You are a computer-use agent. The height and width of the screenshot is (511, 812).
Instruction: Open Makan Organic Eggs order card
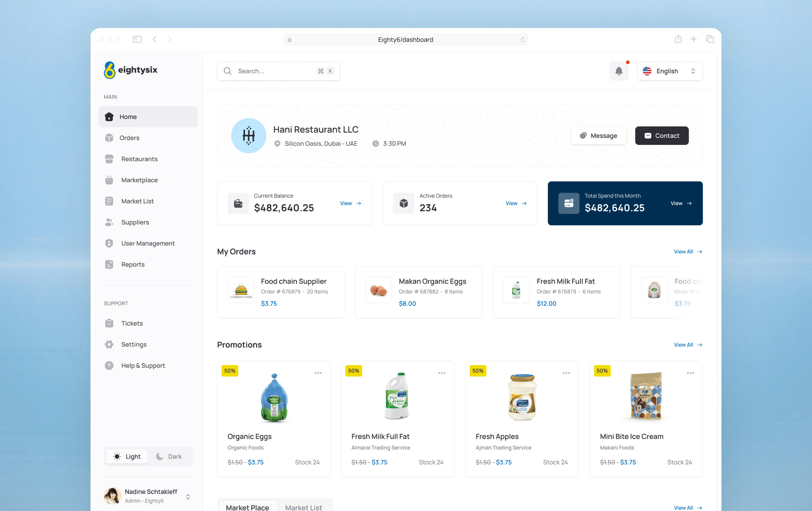pyautogui.click(x=418, y=292)
